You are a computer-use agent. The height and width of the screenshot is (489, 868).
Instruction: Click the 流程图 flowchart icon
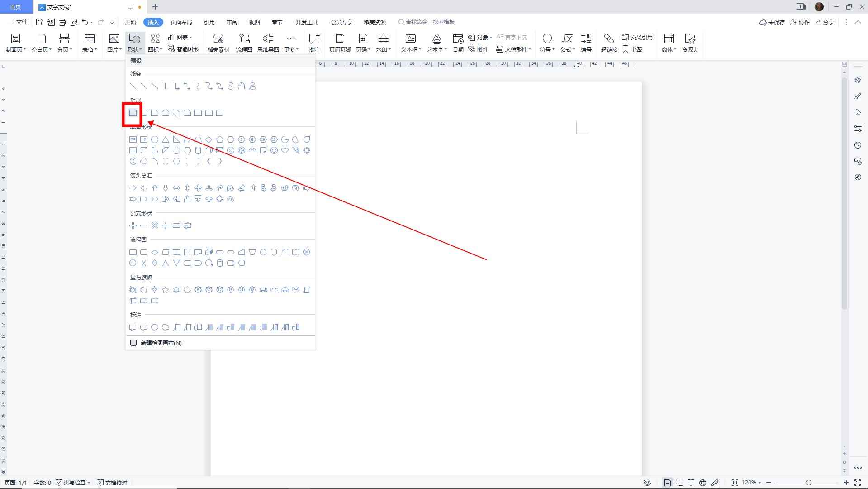click(244, 43)
